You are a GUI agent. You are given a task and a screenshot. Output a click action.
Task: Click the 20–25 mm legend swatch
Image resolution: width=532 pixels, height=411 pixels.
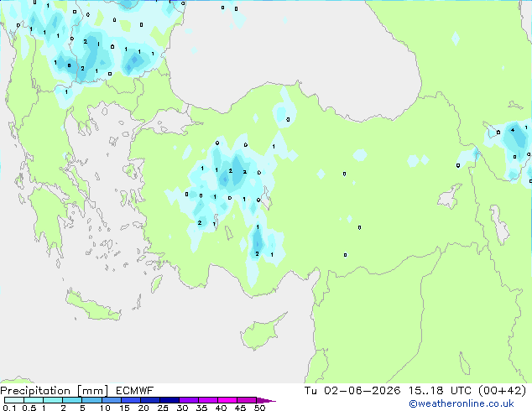[150, 400]
